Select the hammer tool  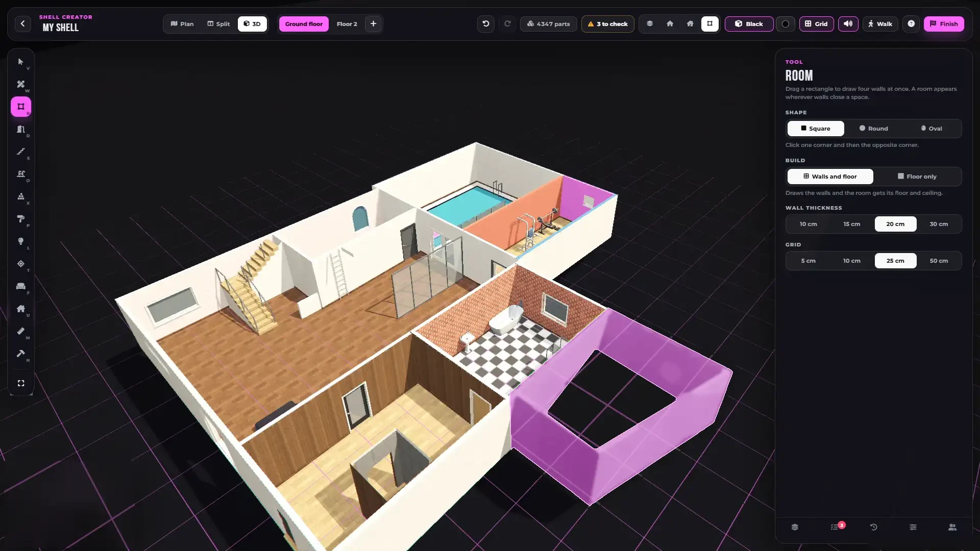[x=21, y=354]
